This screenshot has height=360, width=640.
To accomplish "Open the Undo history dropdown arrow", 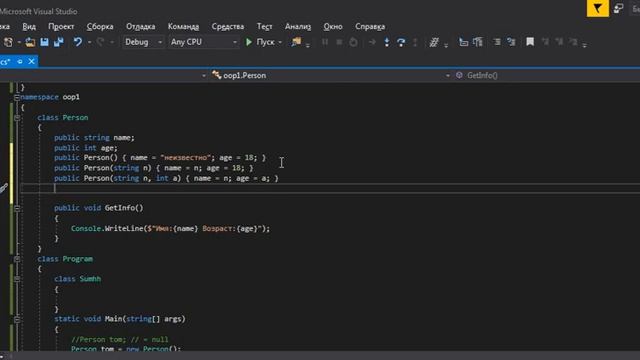I will [89, 42].
